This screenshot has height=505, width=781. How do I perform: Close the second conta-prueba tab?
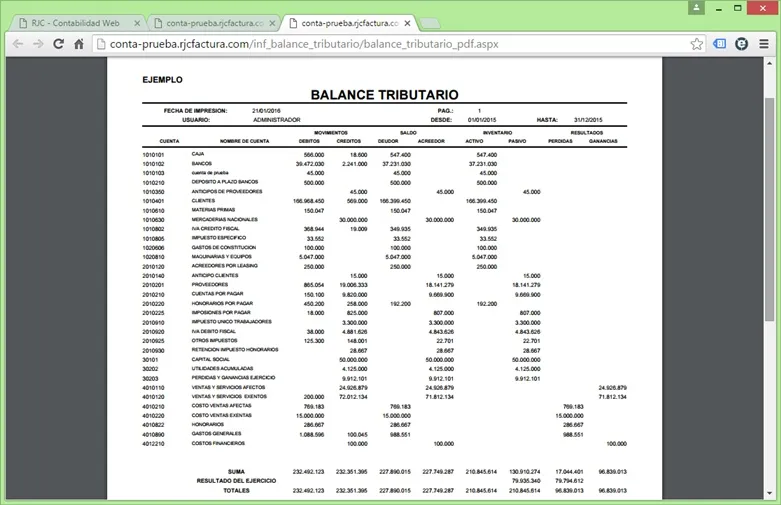point(272,23)
